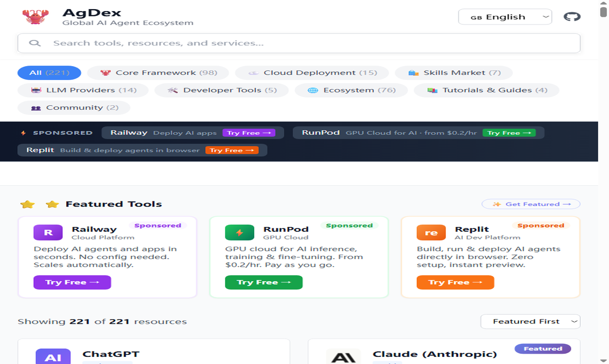Click the ChatGPT AI logo icon

pyautogui.click(x=53, y=357)
